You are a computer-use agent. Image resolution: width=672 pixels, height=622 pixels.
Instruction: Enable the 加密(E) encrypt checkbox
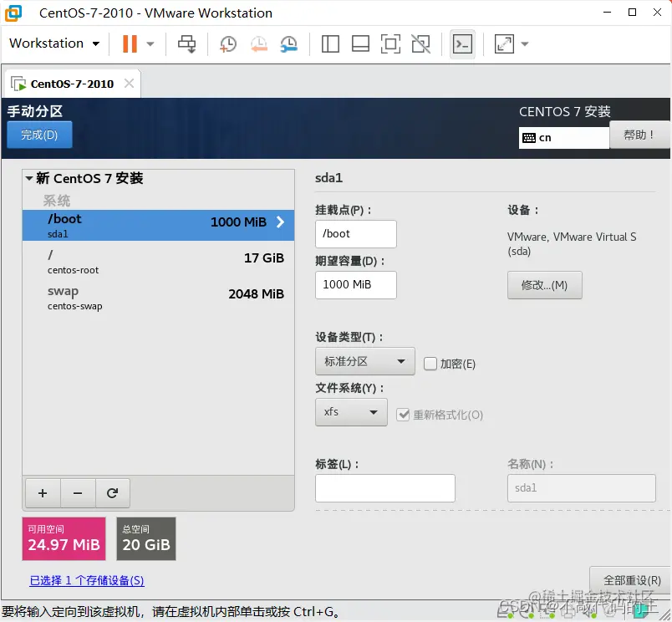coord(430,364)
